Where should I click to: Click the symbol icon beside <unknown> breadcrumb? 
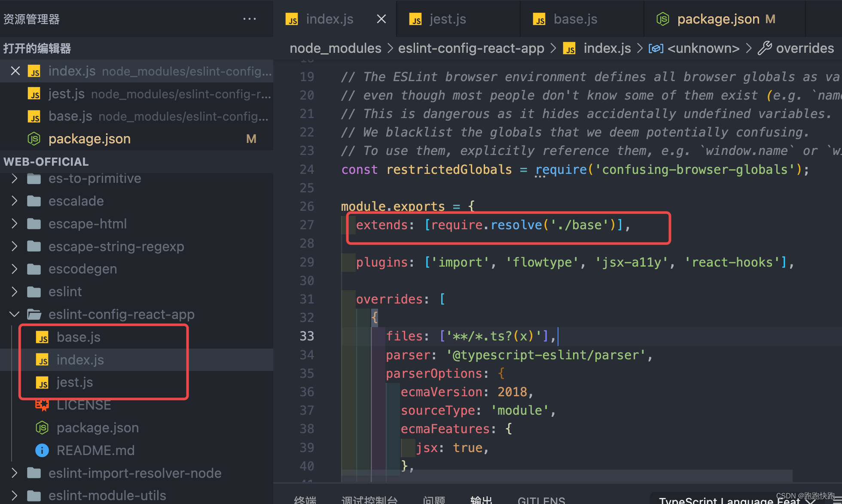tap(656, 49)
